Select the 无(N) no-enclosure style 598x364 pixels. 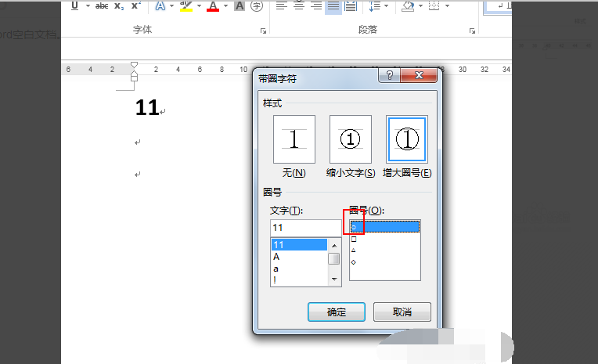pos(294,139)
